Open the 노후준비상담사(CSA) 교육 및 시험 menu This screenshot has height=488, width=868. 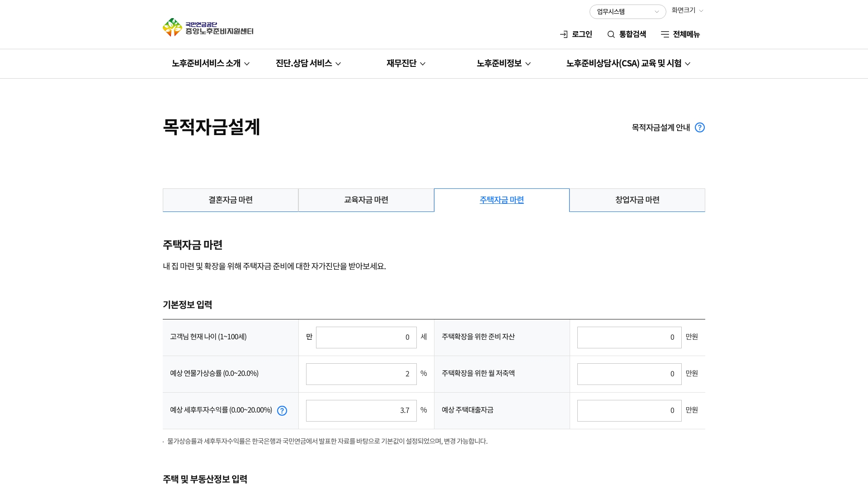pyautogui.click(x=628, y=64)
